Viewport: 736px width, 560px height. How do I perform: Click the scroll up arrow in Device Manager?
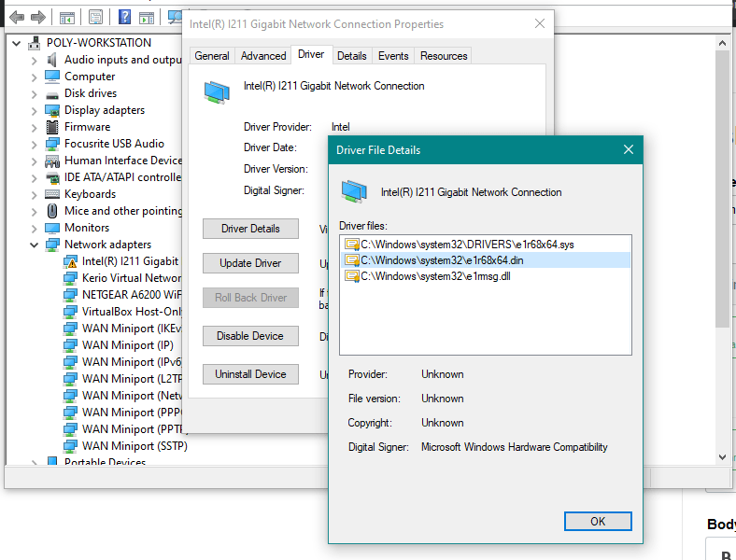point(722,43)
